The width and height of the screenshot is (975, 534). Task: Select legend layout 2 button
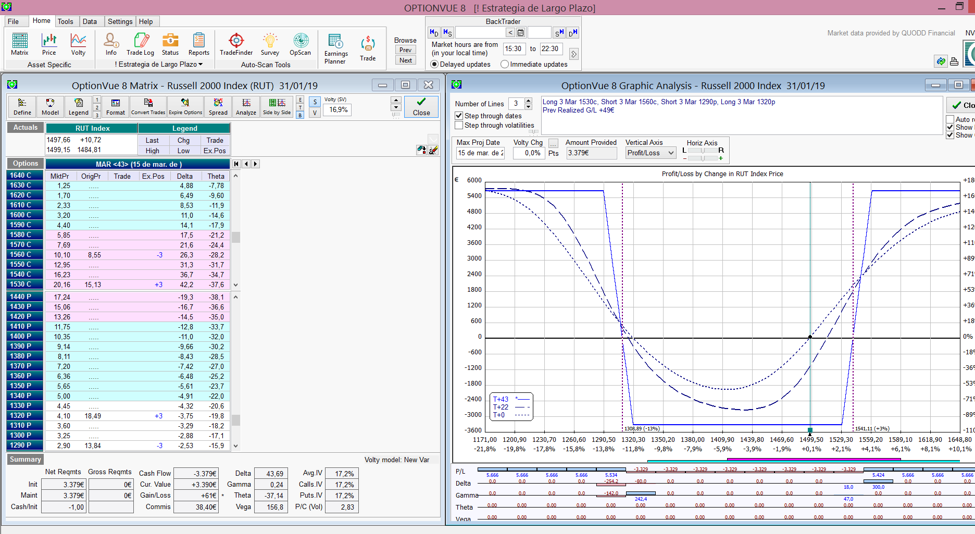97,107
